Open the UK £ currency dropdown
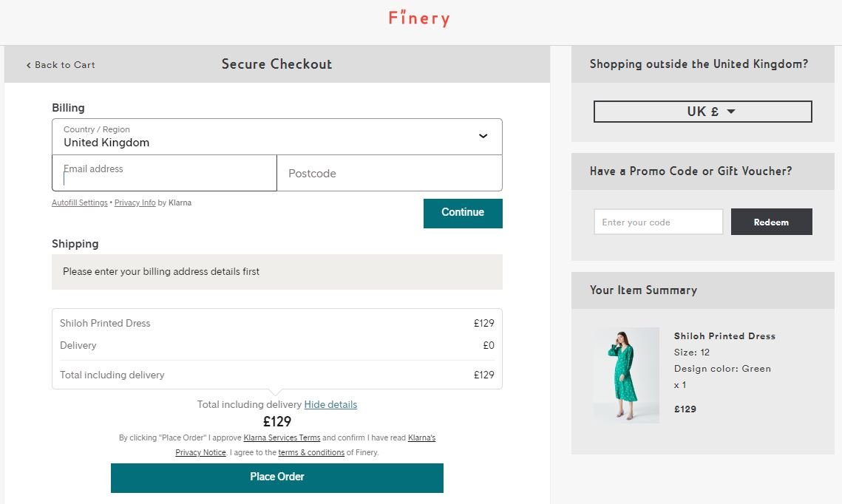This screenshot has height=504, width=842. tap(702, 112)
